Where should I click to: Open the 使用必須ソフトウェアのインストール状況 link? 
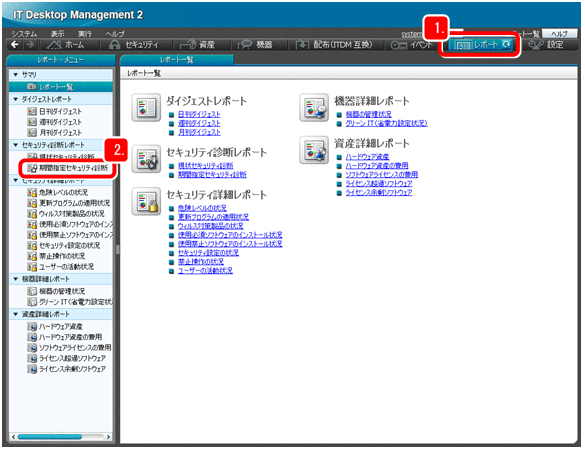(x=230, y=235)
